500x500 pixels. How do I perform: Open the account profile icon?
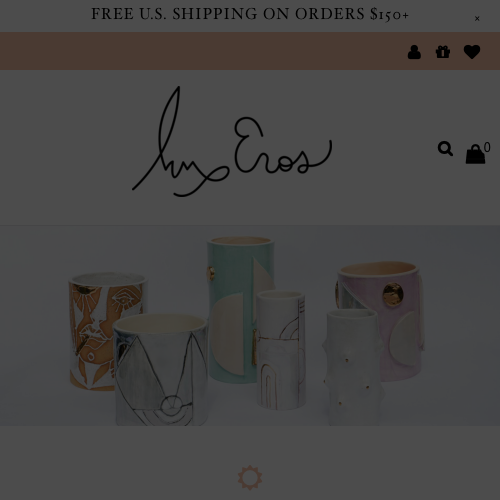(414, 52)
